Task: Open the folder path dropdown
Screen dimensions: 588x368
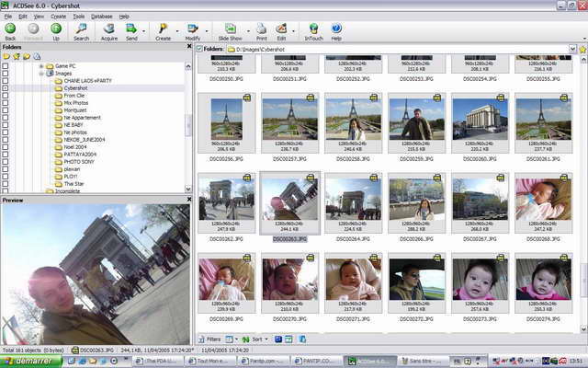Action: [x=572, y=49]
